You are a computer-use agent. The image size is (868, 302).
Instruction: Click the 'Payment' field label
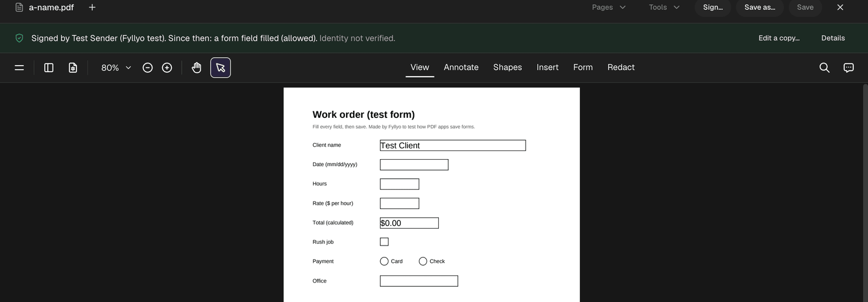click(x=323, y=261)
